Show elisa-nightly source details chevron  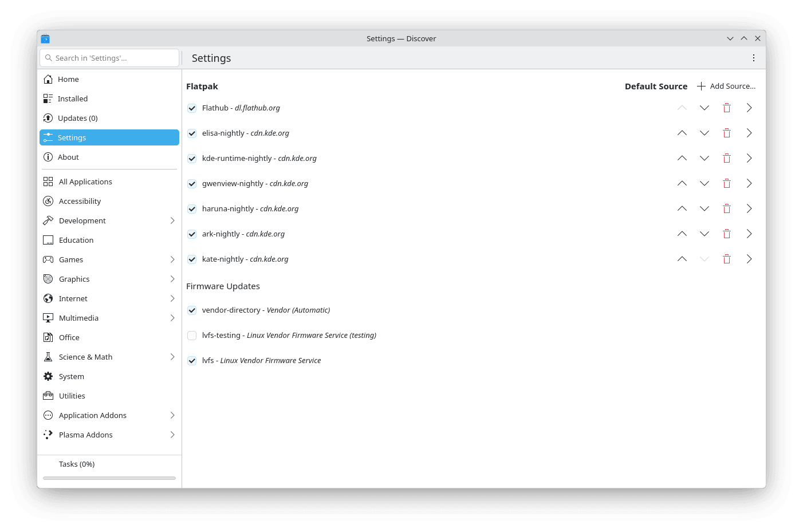click(x=749, y=133)
